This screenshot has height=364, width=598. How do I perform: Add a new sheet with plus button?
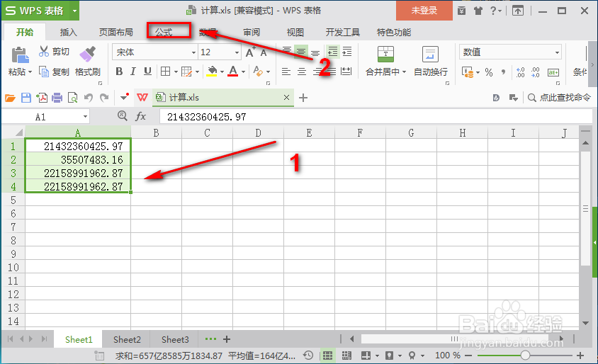(x=227, y=339)
